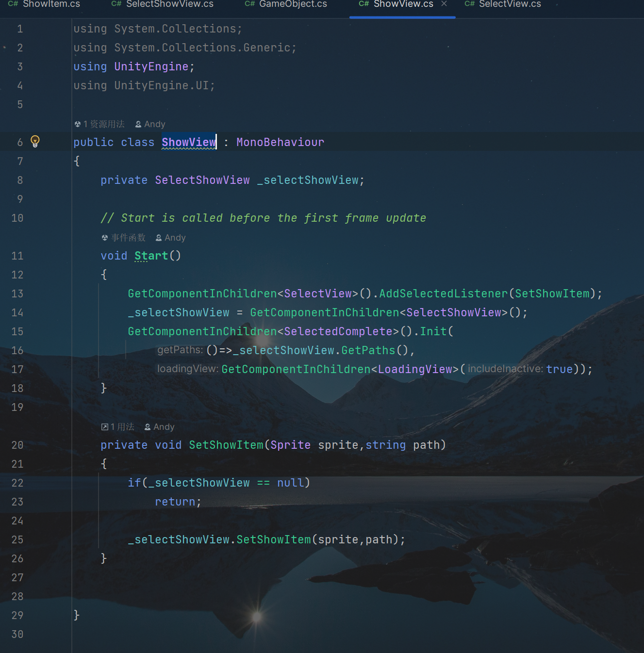Close the ShowView.cs tab
This screenshot has width=644, height=653.
[x=444, y=4]
